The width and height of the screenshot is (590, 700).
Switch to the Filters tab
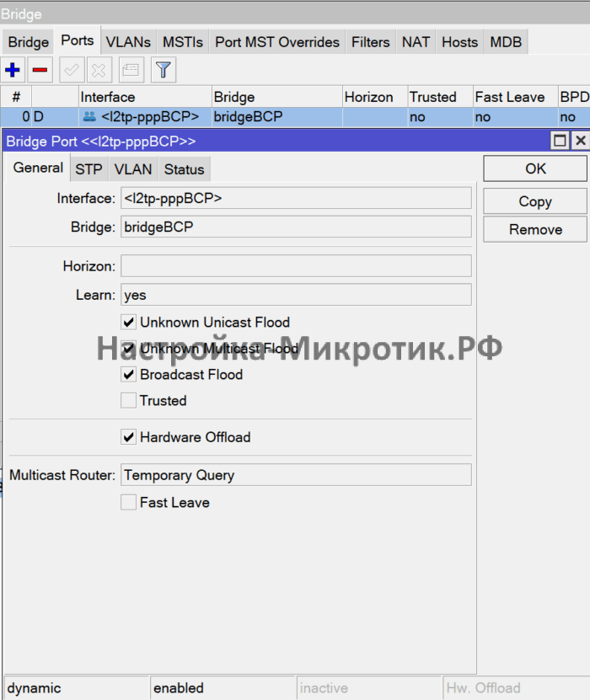point(370,42)
